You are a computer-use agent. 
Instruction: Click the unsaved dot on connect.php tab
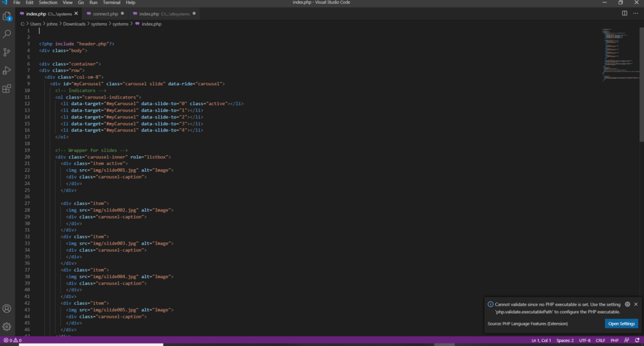pos(122,13)
